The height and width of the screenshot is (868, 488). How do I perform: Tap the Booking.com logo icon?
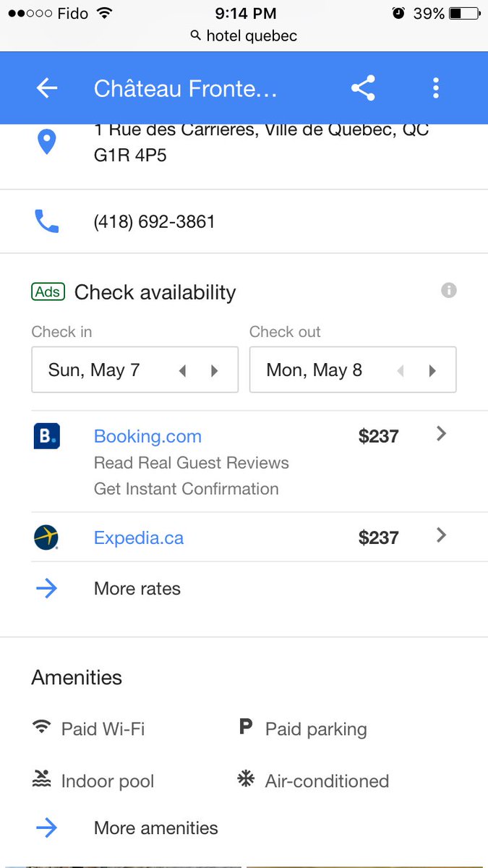pos(47,436)
